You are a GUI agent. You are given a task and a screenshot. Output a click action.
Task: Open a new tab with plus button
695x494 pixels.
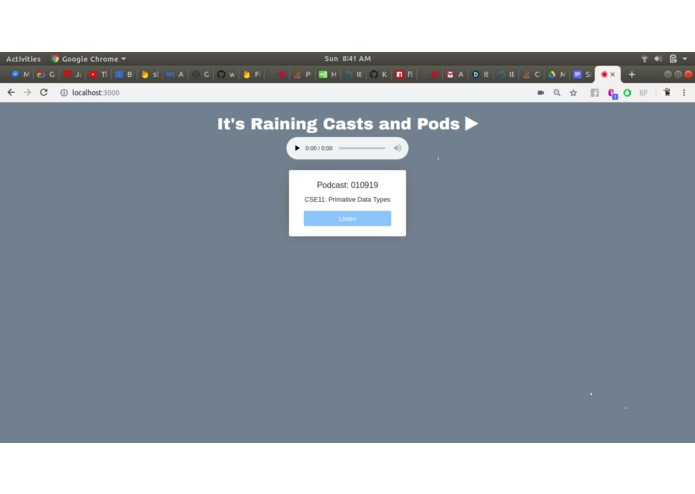(632, 74)
